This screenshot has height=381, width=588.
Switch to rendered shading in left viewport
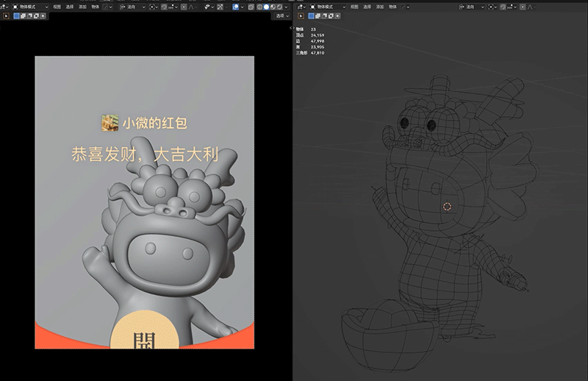279,7
